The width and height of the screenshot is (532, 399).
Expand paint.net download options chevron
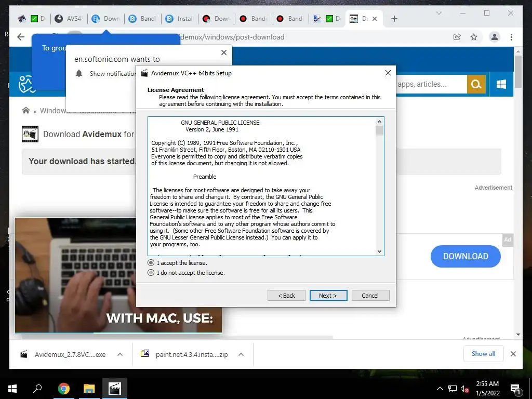[241, 354]
